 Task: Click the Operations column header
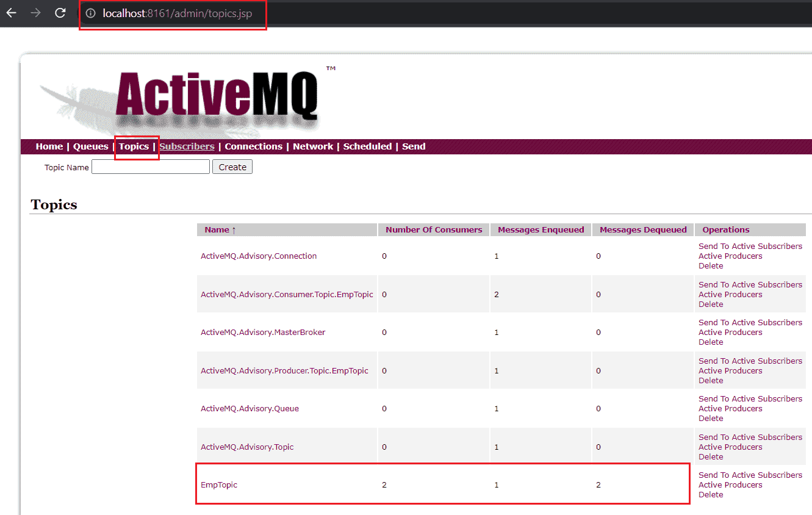point(726,230)
